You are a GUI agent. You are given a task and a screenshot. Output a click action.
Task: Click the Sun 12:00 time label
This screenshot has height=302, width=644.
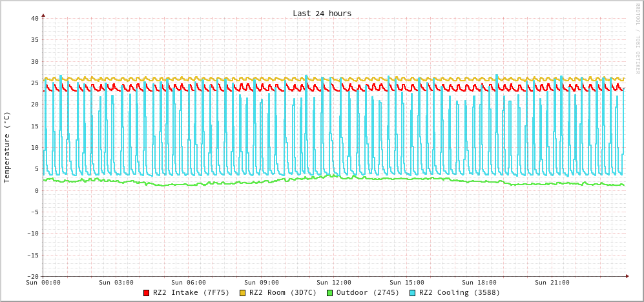point(334,283)
